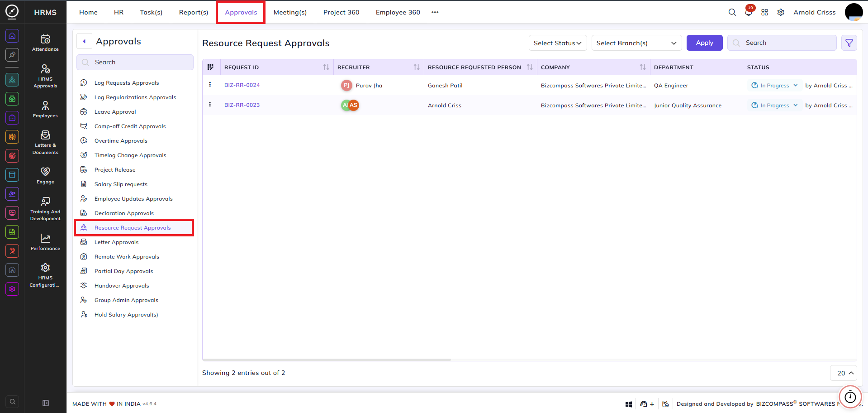Image resolution: width=868 pixels, height=413 pixels.
Task: Open the notifications bell
Action: click(x=749, y=12)
